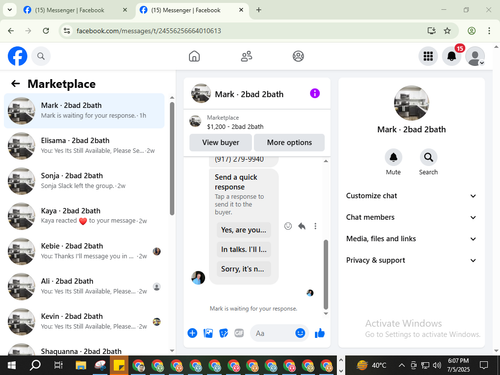500x375 pixels.
Task: Expand Chat members section
Action: point(411,217)
